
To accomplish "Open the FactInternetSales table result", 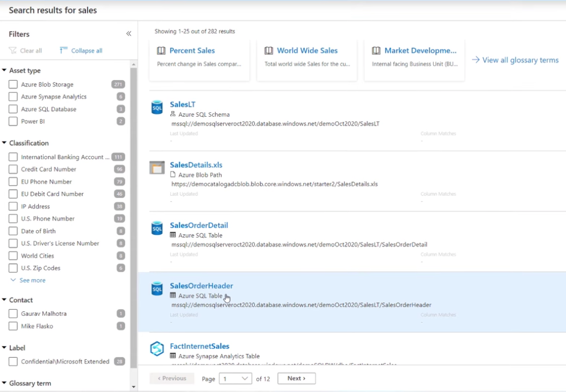I will [x=200, y=346].
